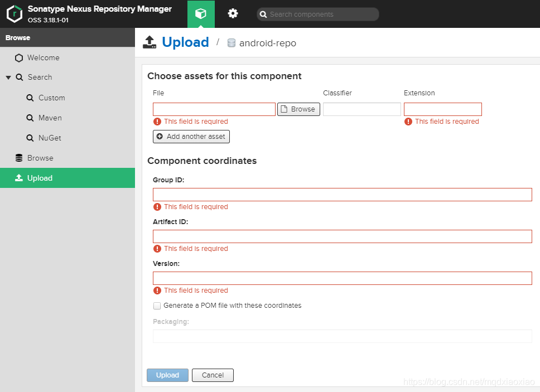Click the Browse sidebar header
Viewport: 540px width, 392px height.
point(67,37)
